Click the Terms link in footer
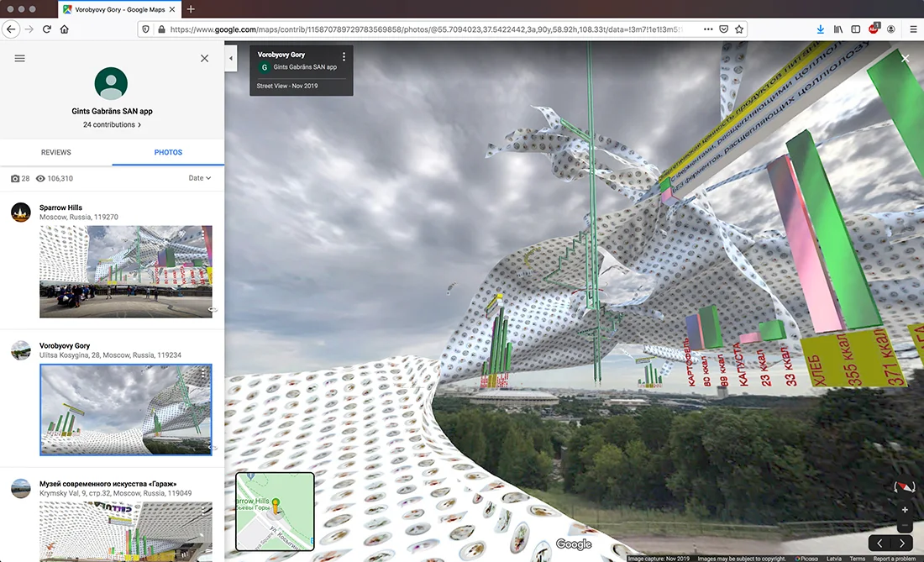Screen dimensions: 924x562 tap(858, 559)
